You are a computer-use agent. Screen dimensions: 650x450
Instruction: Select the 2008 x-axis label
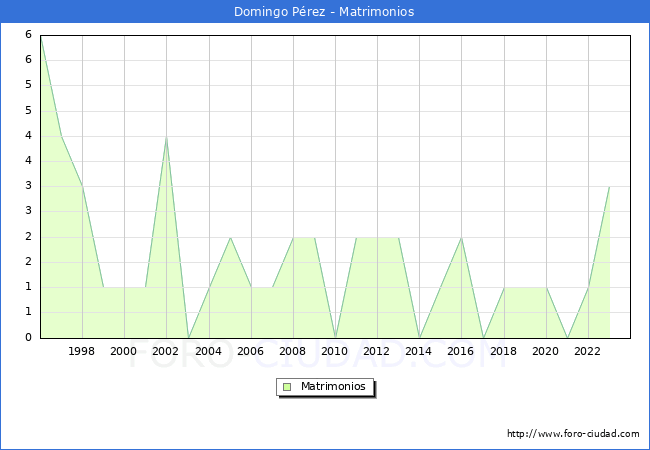pos(293,351)
